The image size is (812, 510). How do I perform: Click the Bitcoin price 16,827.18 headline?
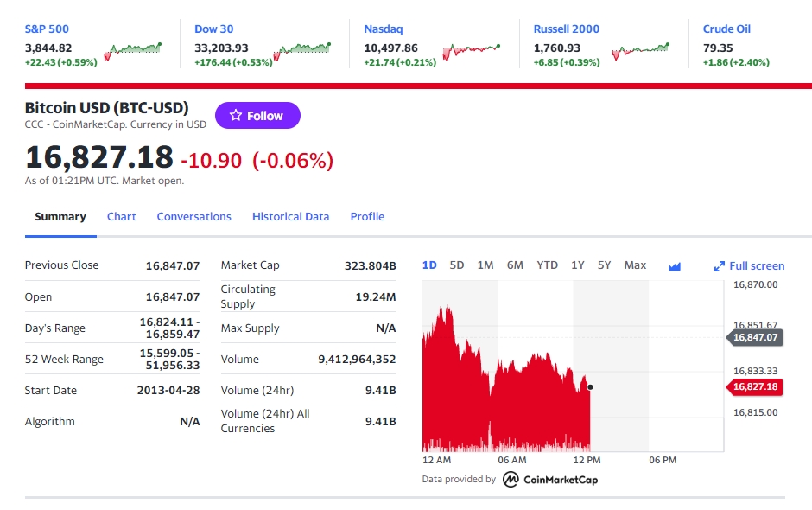click(x=99, y=157)
